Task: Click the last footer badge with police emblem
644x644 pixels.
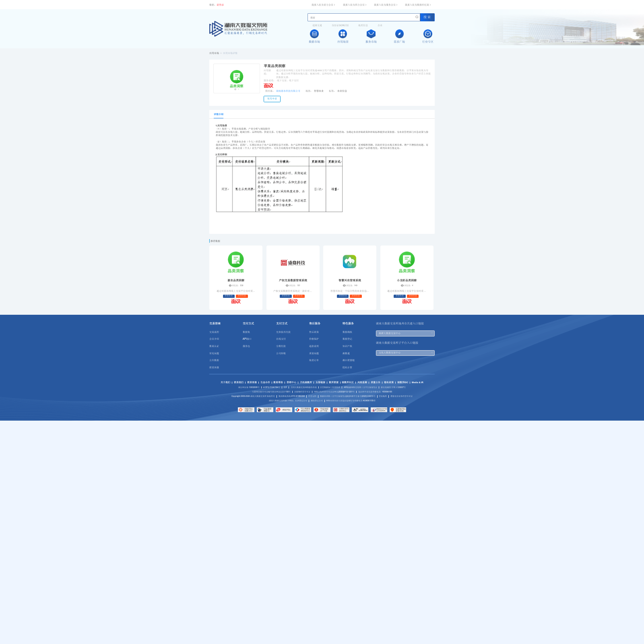Action: 398,410
